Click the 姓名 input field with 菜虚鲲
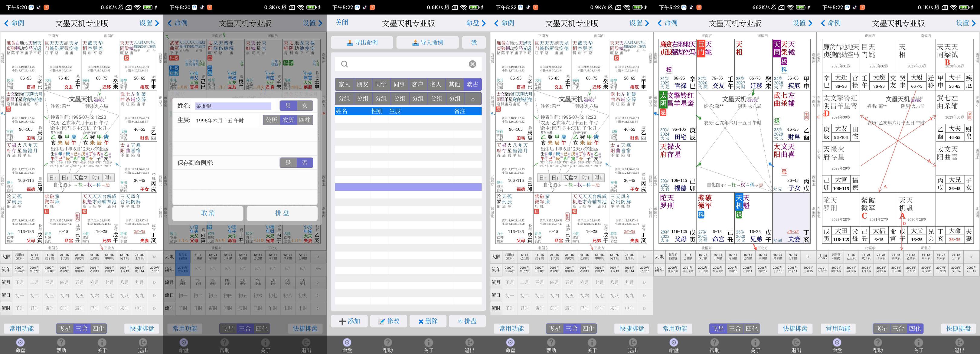Screen dimensions: 980x354 (233, 106)
